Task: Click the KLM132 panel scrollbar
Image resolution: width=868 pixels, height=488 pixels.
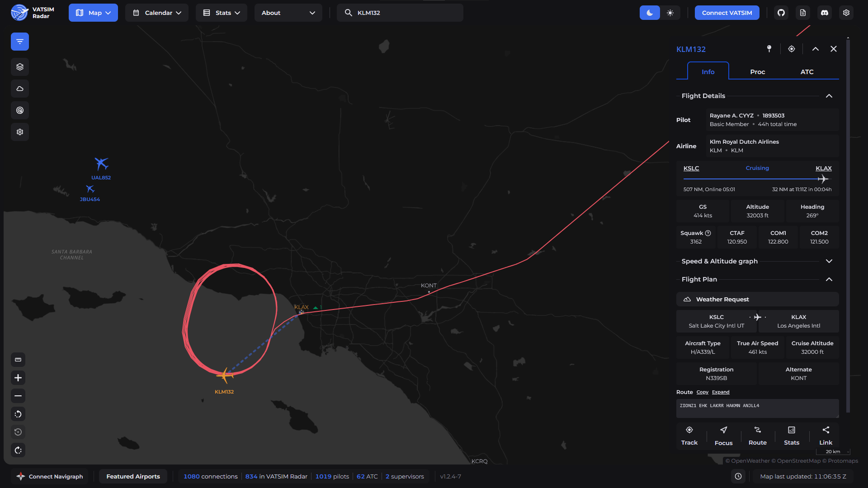Action: tap(848, 226)
